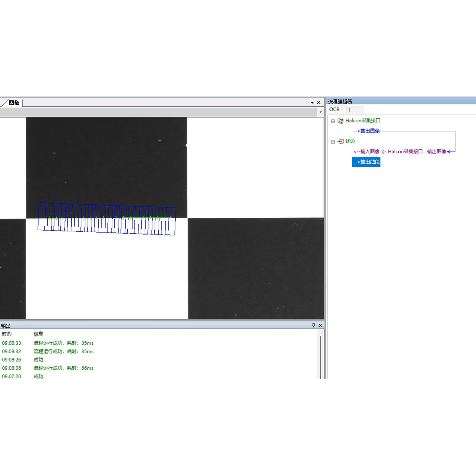The width and height of the screenshot is (476, 476).
Task: Select the 成功 row at 09:08:26
Action: point(159,360)
